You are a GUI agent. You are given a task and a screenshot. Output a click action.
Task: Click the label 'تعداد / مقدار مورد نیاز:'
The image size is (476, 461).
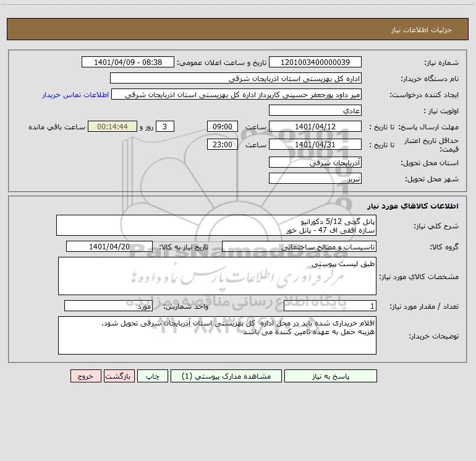[x=424, y=307]
